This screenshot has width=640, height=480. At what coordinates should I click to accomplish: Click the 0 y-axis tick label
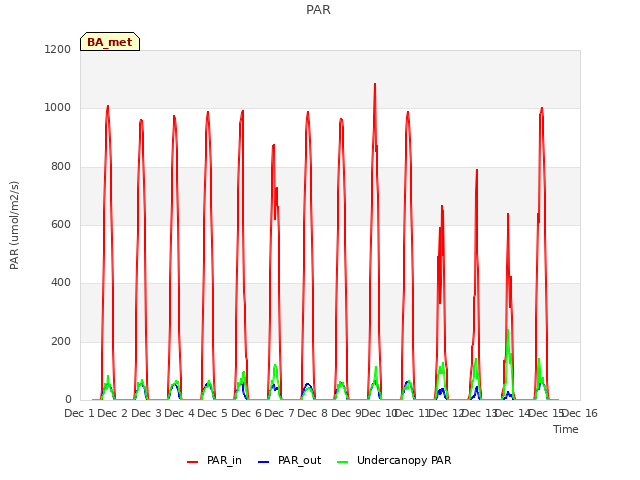(68, 400)
